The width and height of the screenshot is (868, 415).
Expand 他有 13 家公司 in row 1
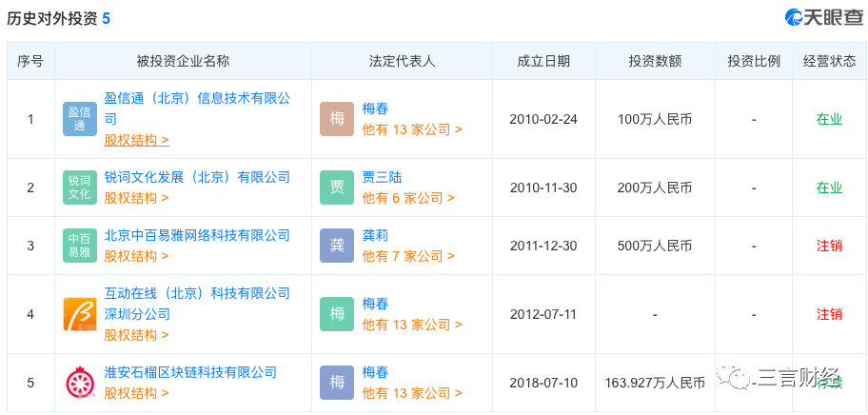pos(412,129)
